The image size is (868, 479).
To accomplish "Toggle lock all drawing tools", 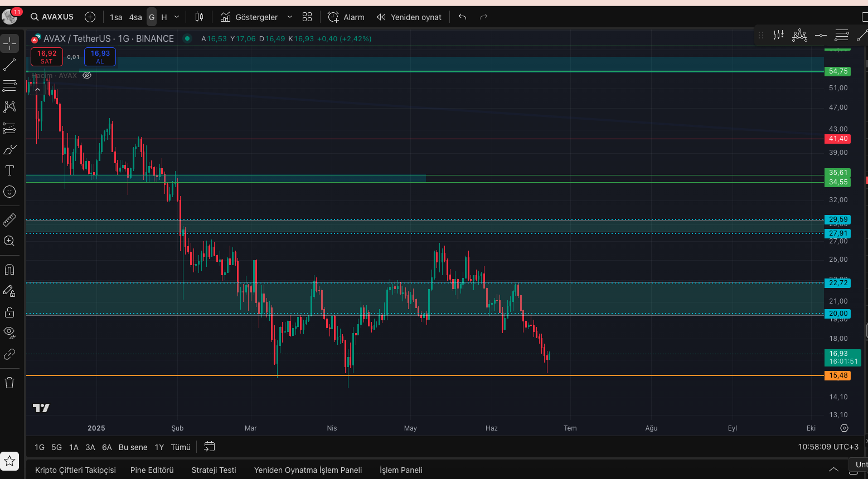I will click(x=9, y=312).
